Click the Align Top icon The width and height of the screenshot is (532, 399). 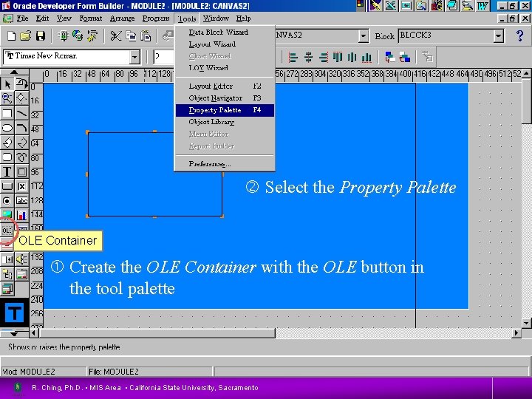click(x=338, y=57)
